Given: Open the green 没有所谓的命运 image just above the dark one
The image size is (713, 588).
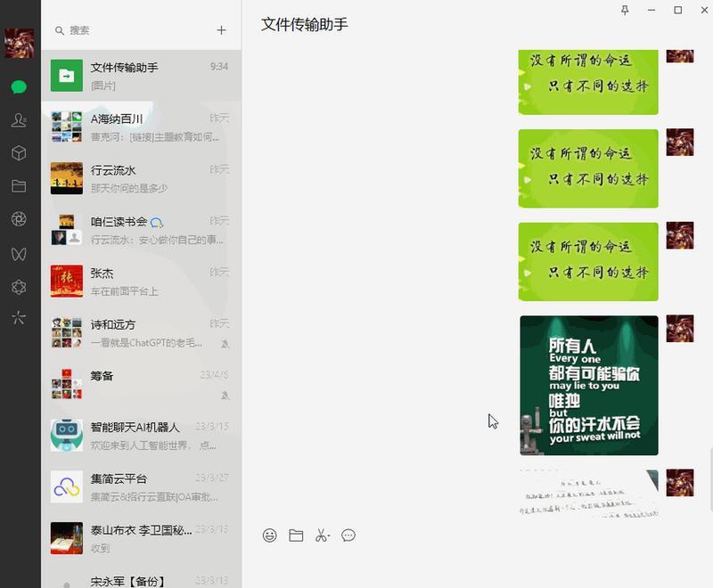Looking at the screenshot, I should click(x=588, y=262).
